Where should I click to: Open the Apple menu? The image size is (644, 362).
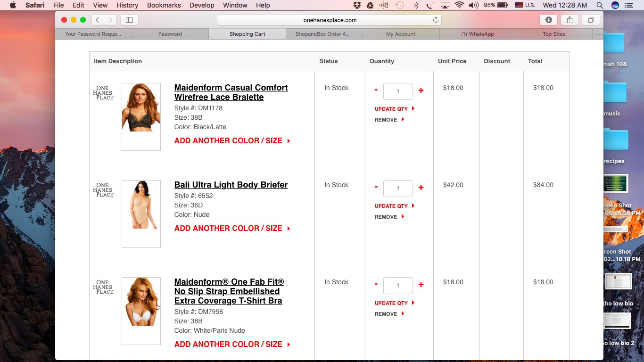click(13, 5)
